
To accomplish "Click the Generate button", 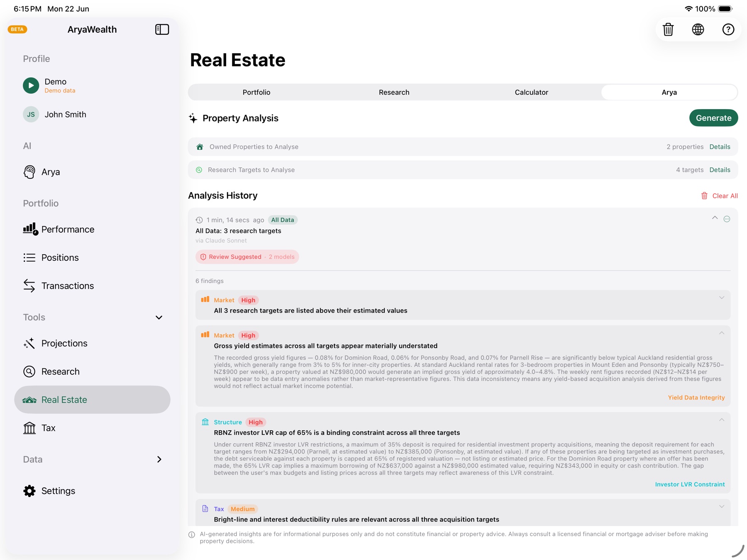I will click(713, 118).
